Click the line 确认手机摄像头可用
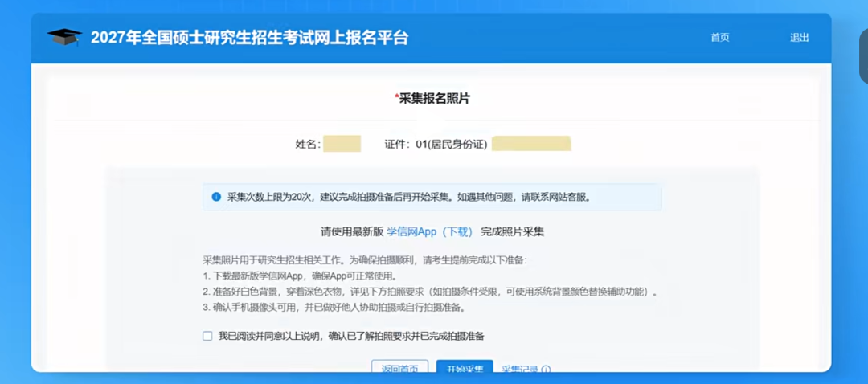This screenshot has height=384, width=868. 333,307
